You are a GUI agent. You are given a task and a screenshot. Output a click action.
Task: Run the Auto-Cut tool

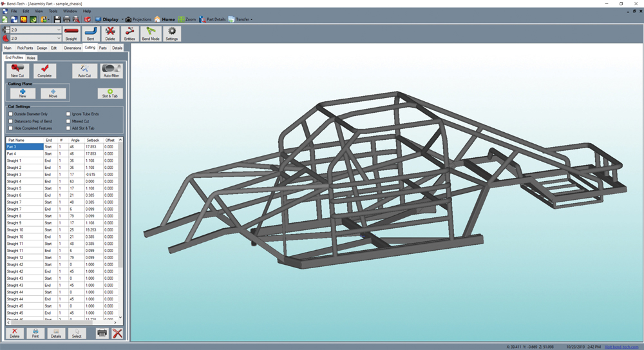click(x=84, y=71)
